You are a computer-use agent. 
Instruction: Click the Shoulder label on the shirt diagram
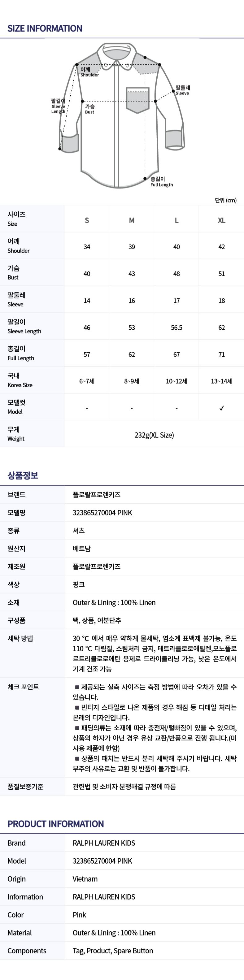89,72
